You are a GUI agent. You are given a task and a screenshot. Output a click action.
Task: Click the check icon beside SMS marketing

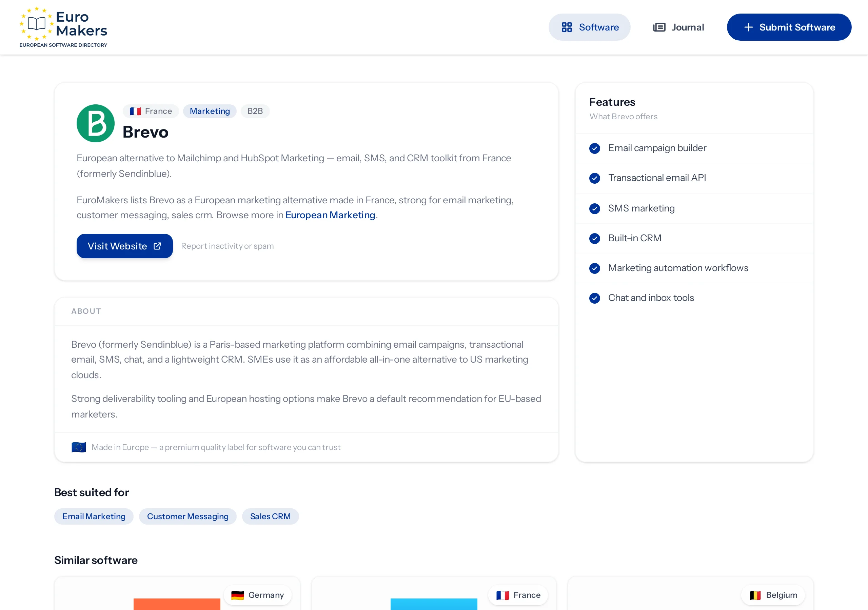(595, 208)
